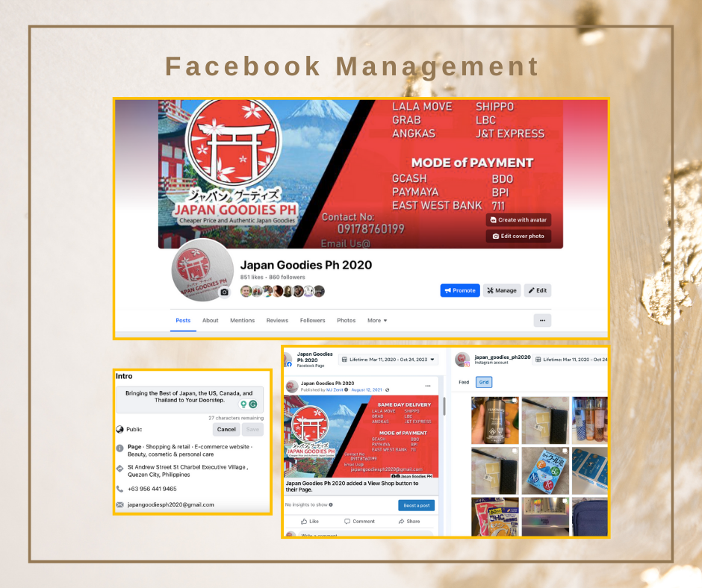The image size is (702, 588).
Task: Click the directions icon beside the St Andrew Street address
Action: 120,469
